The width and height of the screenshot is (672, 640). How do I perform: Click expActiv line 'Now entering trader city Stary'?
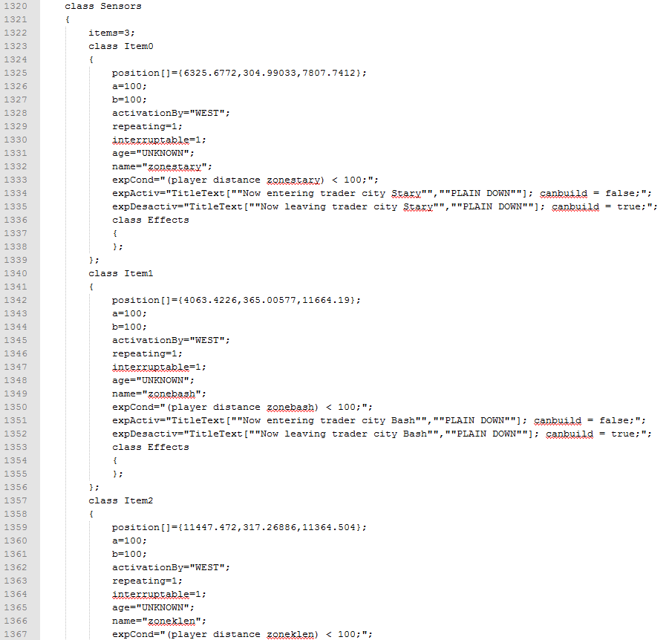coord(382,193)
